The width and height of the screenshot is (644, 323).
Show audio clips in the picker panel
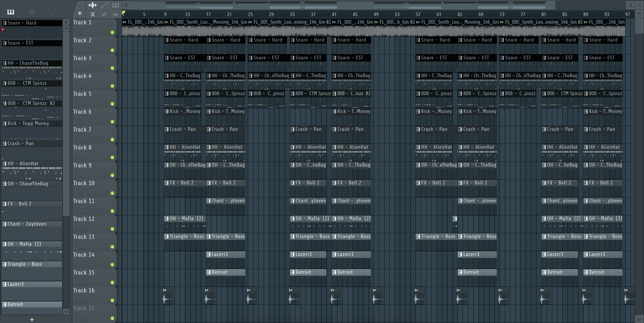coord(32,12)
